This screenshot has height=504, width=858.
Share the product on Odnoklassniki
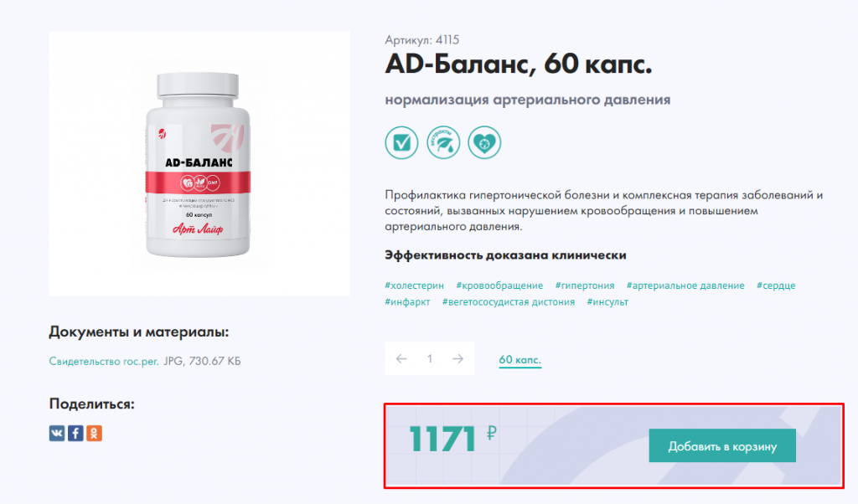(x=94, y=434)
